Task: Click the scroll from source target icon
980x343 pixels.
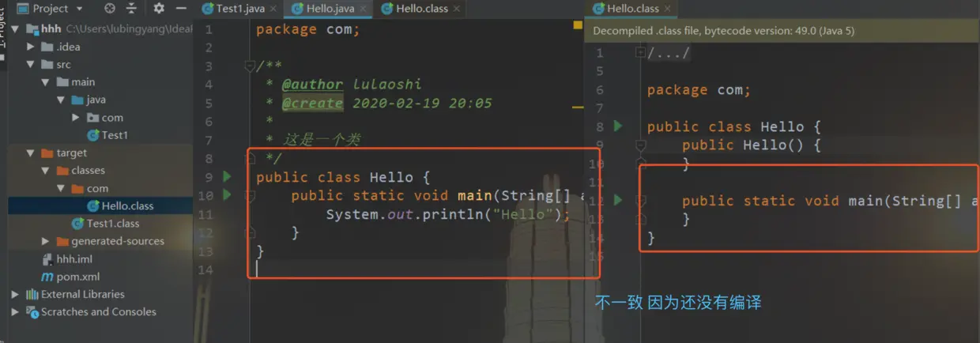Action: pyautogui.click(x=110, y=9)
